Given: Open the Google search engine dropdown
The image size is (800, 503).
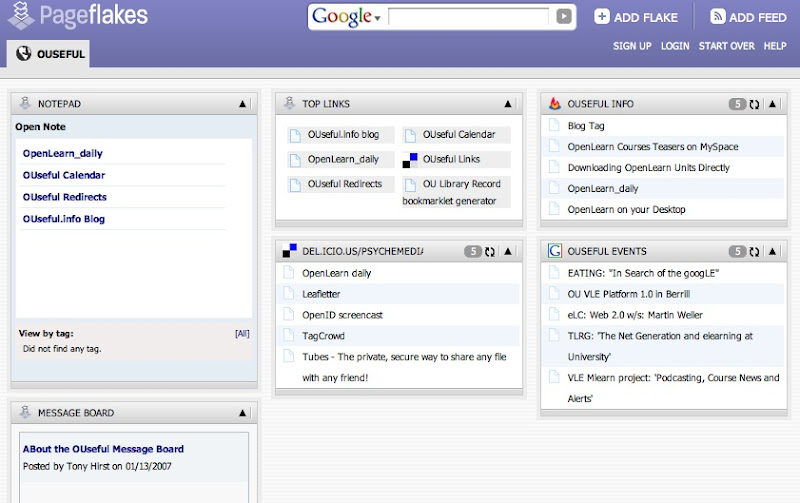Looking at the screenshot, I should pyautogui.click(x=377, y=18).
